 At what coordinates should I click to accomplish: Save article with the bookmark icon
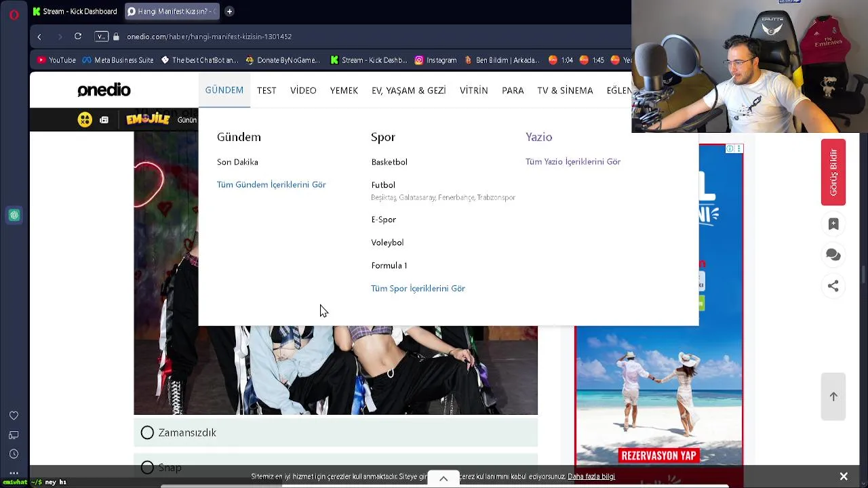(833, 224)
